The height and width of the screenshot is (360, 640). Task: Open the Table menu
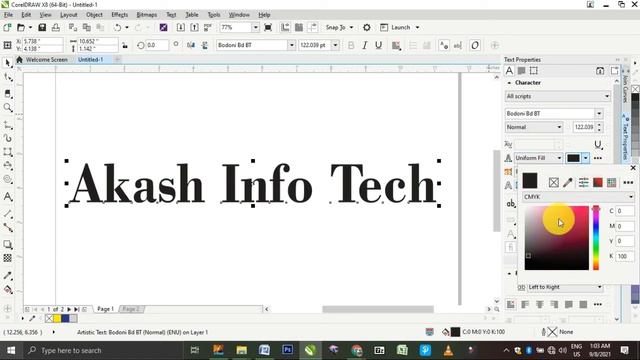(192, 15)
